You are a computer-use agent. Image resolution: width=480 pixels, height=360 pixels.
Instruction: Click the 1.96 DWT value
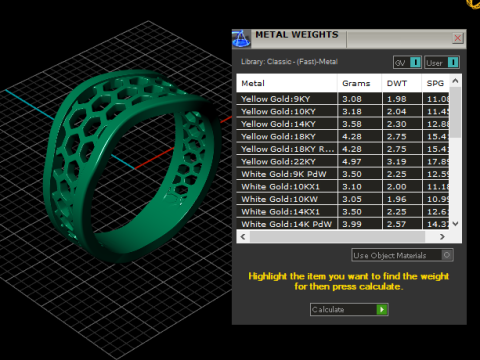397,199
